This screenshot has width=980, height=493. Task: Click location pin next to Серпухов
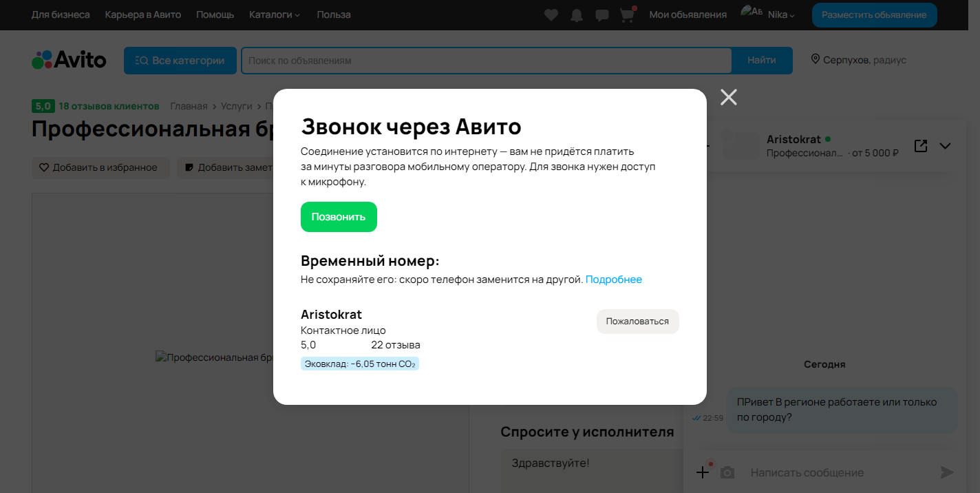coord(816,60)
